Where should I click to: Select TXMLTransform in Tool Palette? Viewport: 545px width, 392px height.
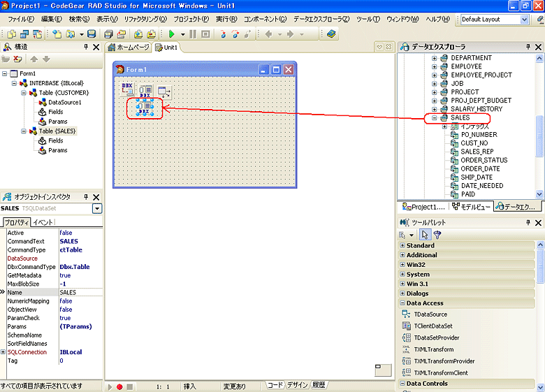[434, 349]
